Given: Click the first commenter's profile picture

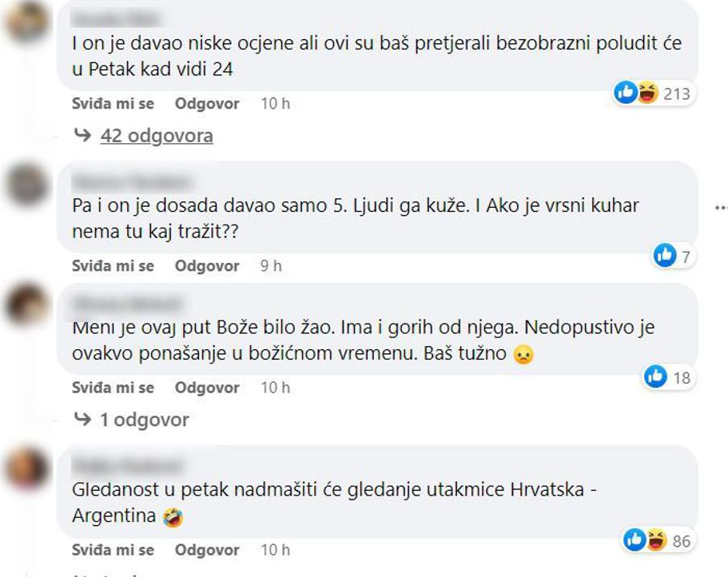Looking at the screenshot, I should (26, 22).
